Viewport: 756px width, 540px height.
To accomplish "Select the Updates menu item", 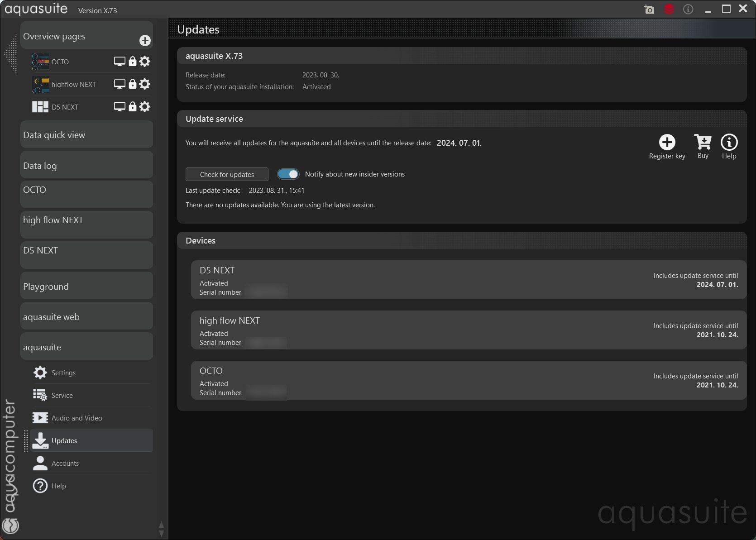I will (x=92, y=440).
